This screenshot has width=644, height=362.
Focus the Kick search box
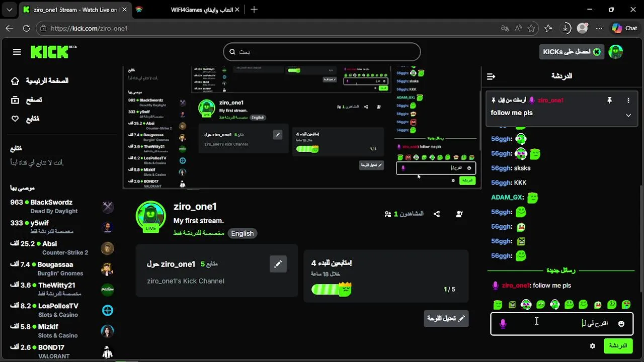tap(322, 52)
